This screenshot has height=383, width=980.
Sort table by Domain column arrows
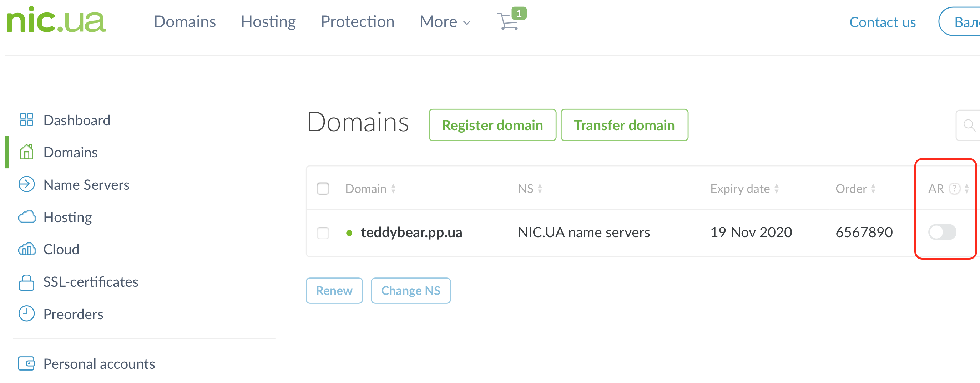393,189
